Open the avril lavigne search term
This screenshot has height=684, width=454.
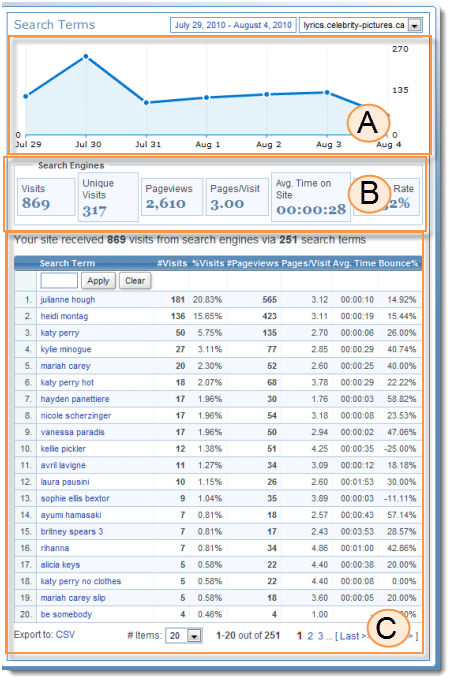[x=63, y=465]
